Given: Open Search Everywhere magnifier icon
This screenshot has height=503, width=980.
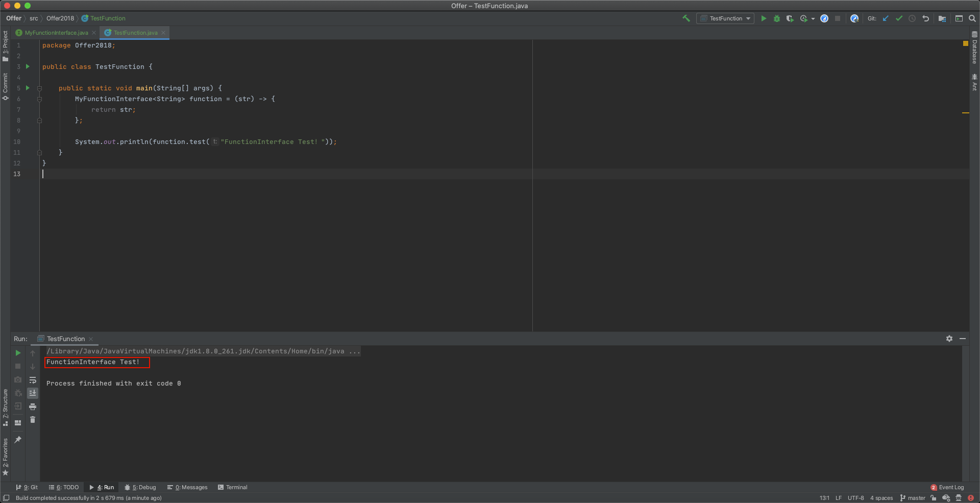Looking at the screenshot, I should click(x=972, y=18).
